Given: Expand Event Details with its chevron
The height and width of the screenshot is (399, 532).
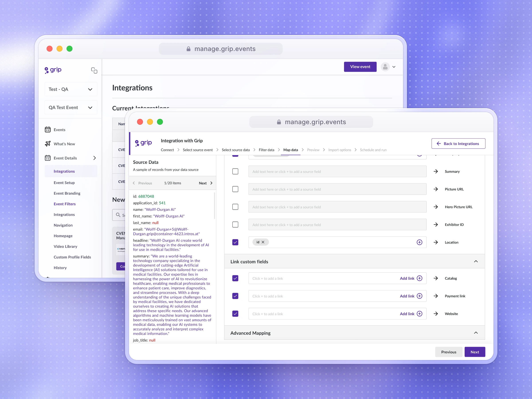Looking at the screenshot, I should [94, 158].
